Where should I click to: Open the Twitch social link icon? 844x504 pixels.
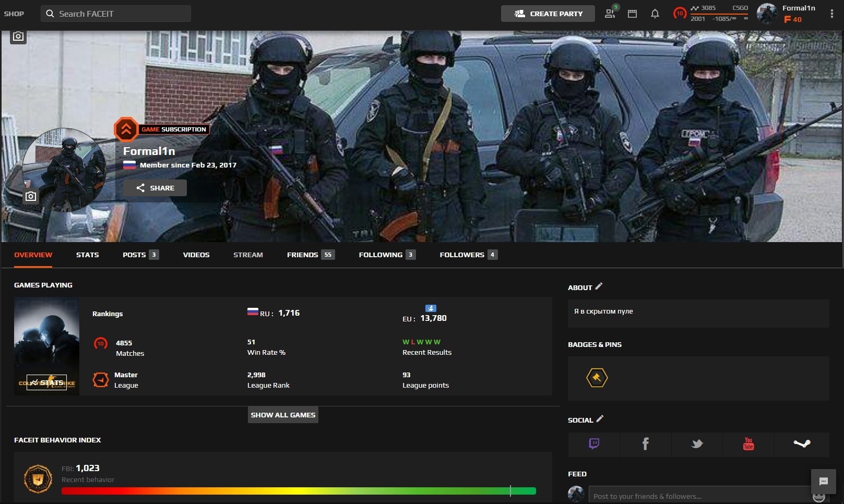(593, 444)
